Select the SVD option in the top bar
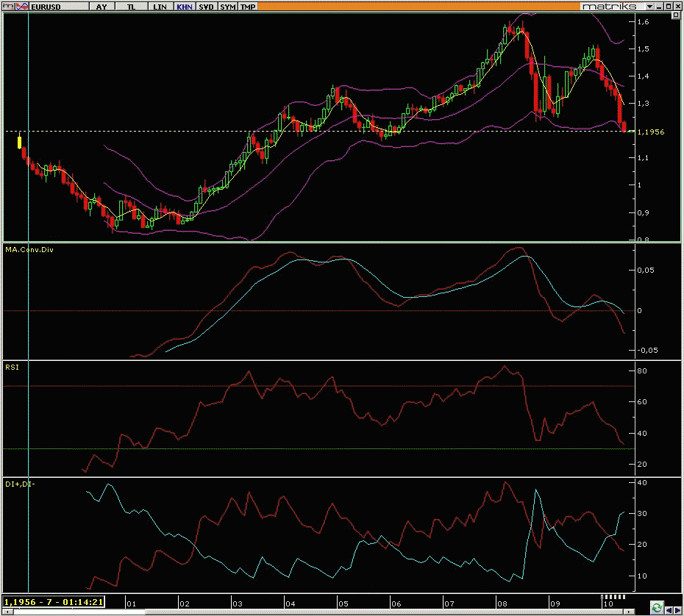 pos(207,6)
